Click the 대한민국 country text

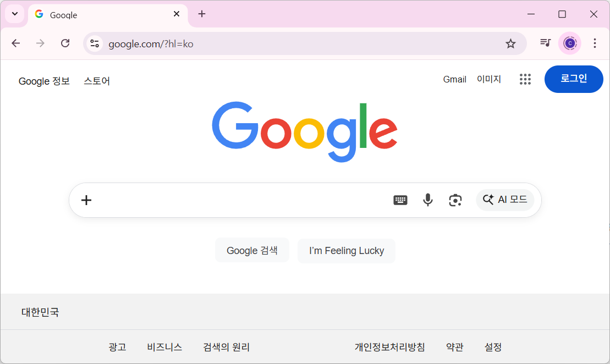coord(40,312)
